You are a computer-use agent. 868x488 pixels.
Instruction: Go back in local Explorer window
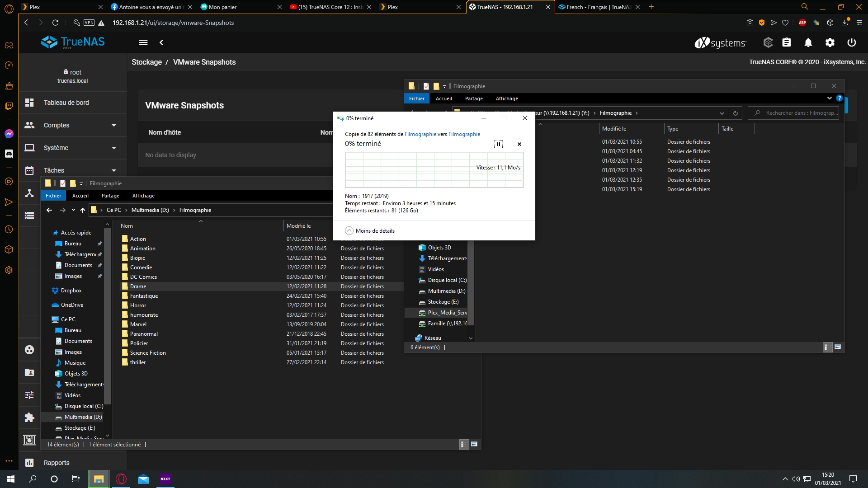pos(49,210)
